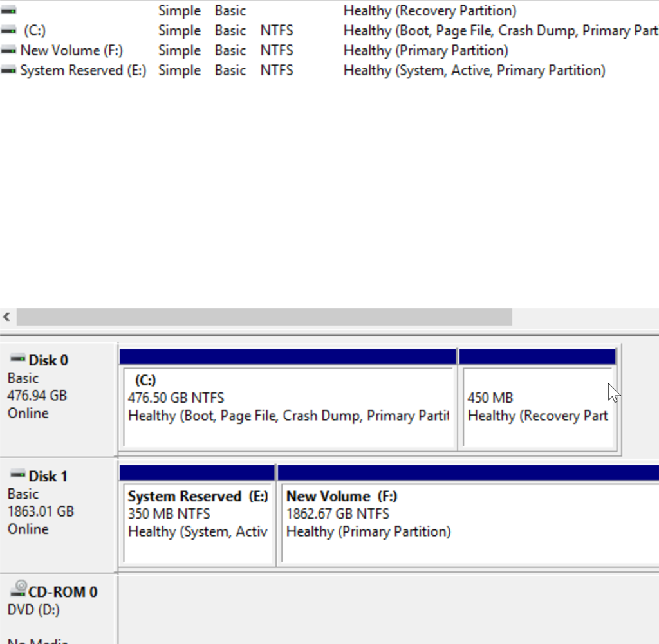
Task: Select the (C:) 476.50 GB partition on Disk 0
Action: [288, 407]
